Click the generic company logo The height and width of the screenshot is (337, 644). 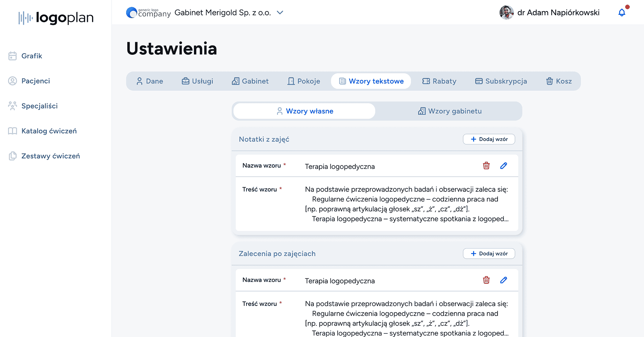point(148,13)
